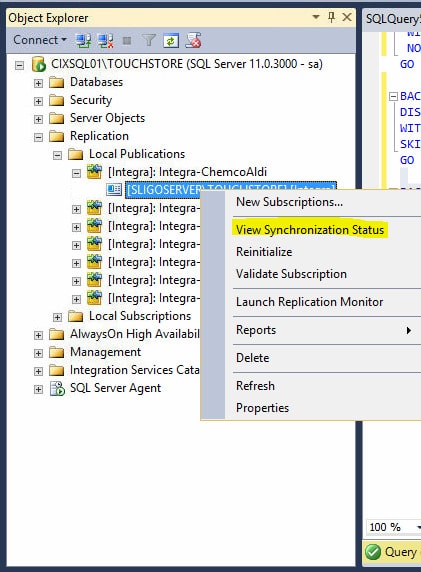The width and height of the screenshot is (421, 572).
Task: Collapse the Local Publications node
Action: tap(57, 155)
